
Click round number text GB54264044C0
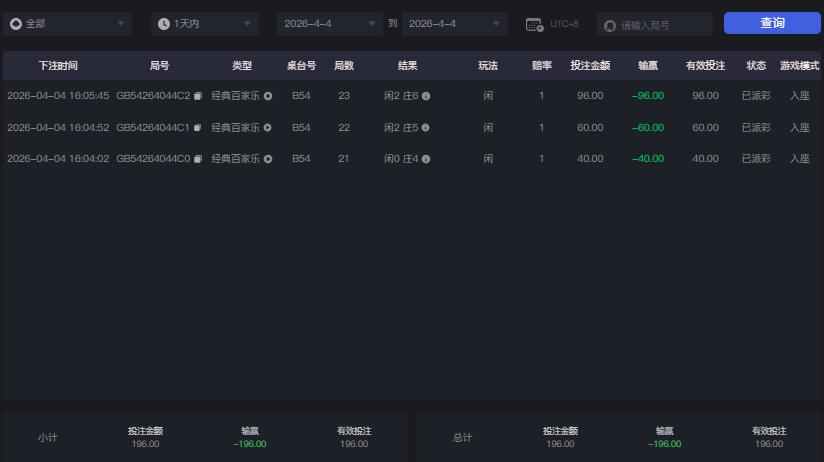pos(153,159)
